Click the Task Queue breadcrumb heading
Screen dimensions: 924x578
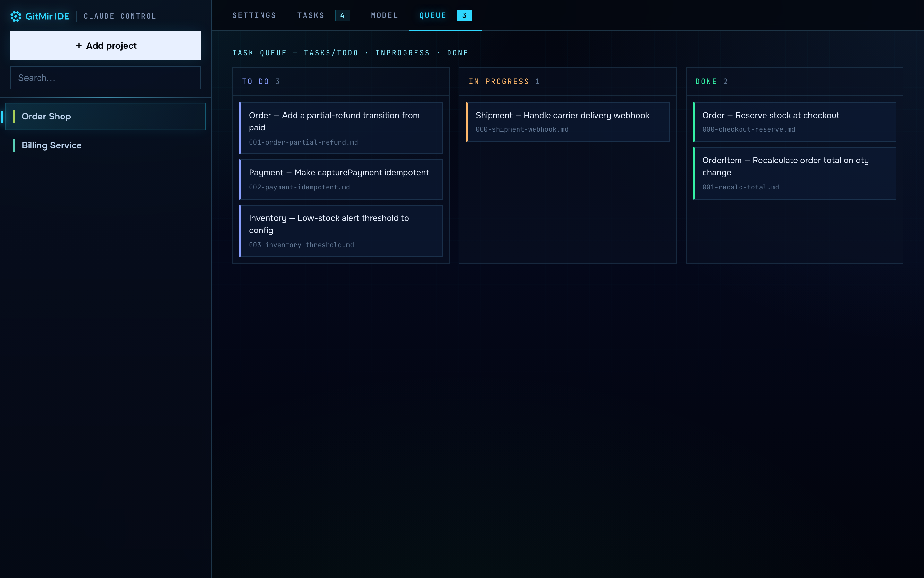click(350, 53)
